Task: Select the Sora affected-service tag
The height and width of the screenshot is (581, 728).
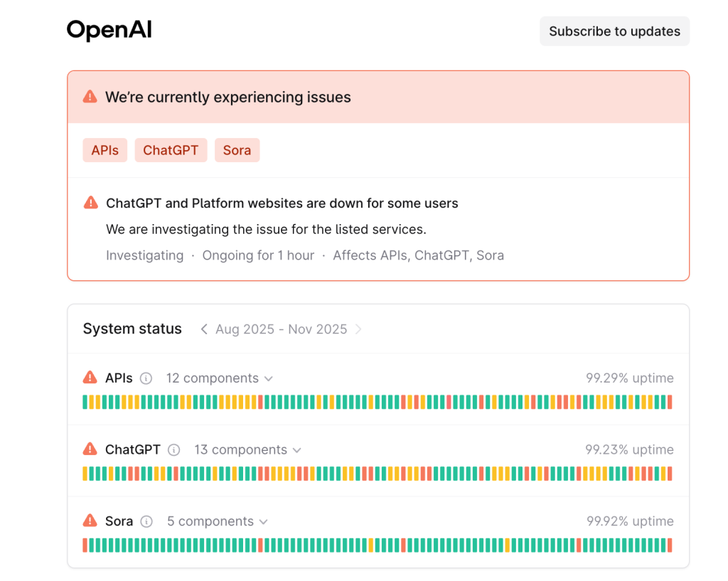Action: click(237, 150)
